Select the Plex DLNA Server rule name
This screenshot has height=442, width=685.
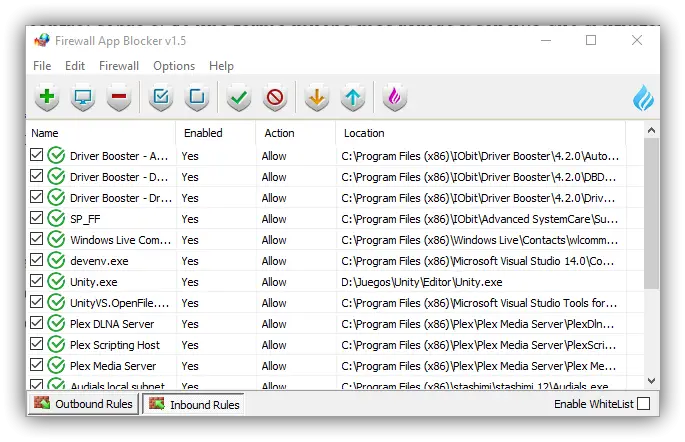112,324
